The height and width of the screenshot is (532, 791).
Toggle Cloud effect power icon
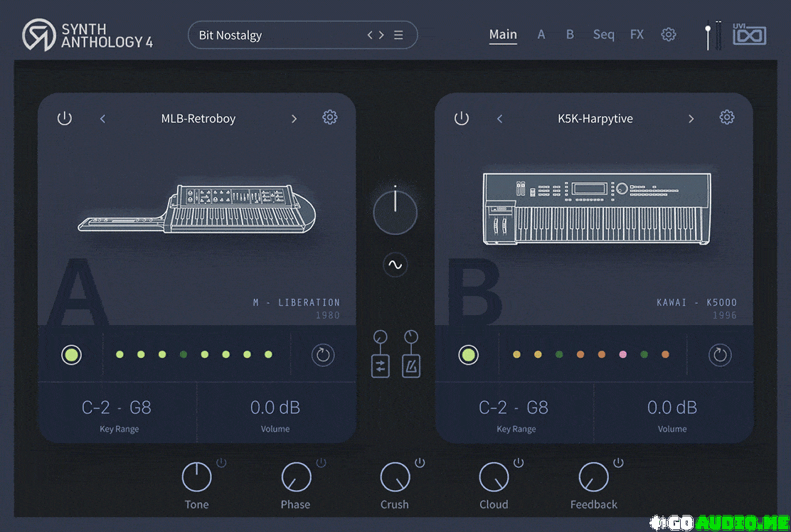pos(519,463)
